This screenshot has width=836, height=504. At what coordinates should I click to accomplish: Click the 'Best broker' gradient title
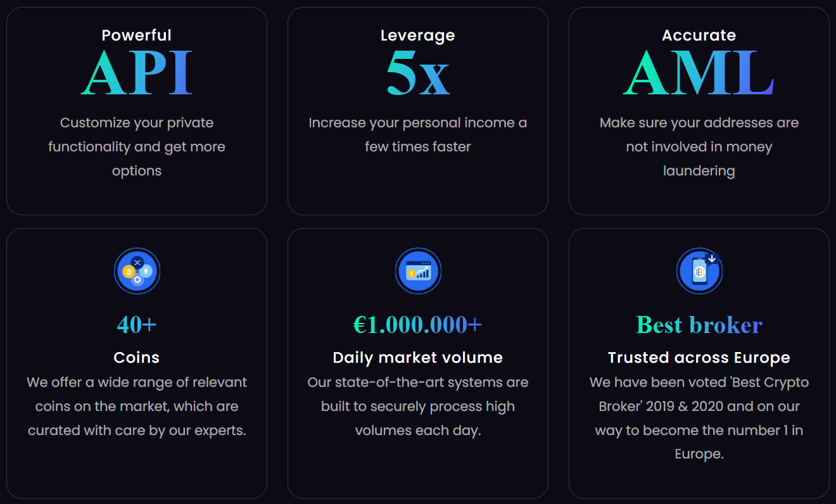pyautogui.click(x=699, y=325)
